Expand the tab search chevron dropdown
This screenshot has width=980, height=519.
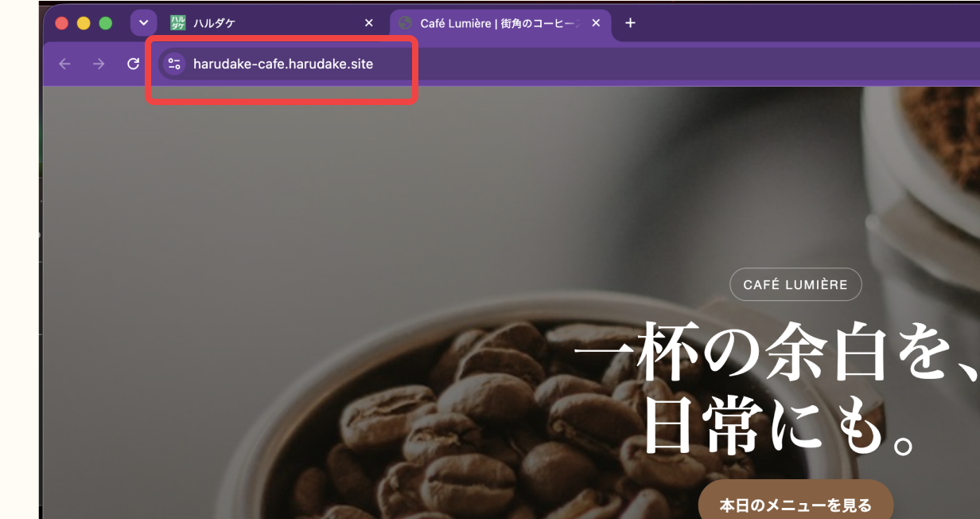[144, 23]
